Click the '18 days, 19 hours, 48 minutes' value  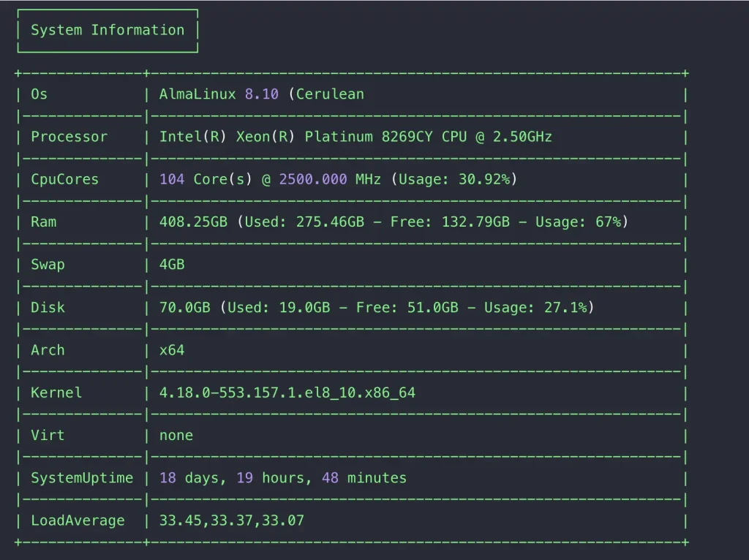point(283,478)
